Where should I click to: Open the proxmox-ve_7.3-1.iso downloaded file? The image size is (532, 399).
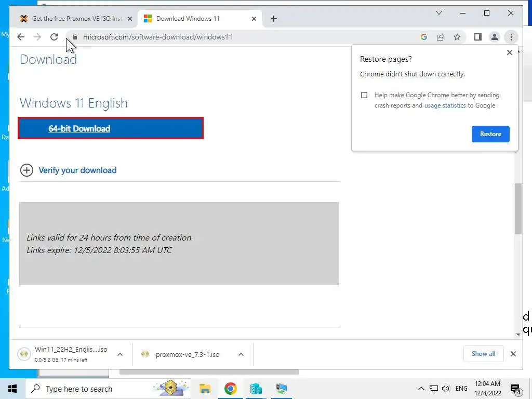(x=187, y=354)
